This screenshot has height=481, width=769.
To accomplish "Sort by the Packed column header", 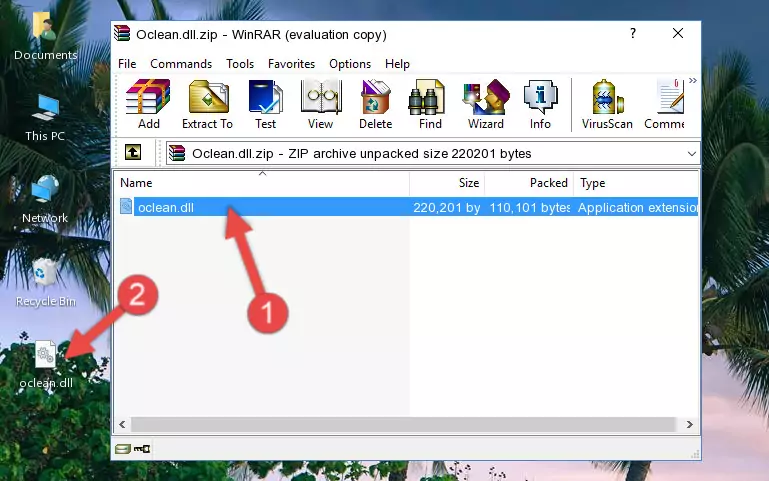I will tap(529, 183).
